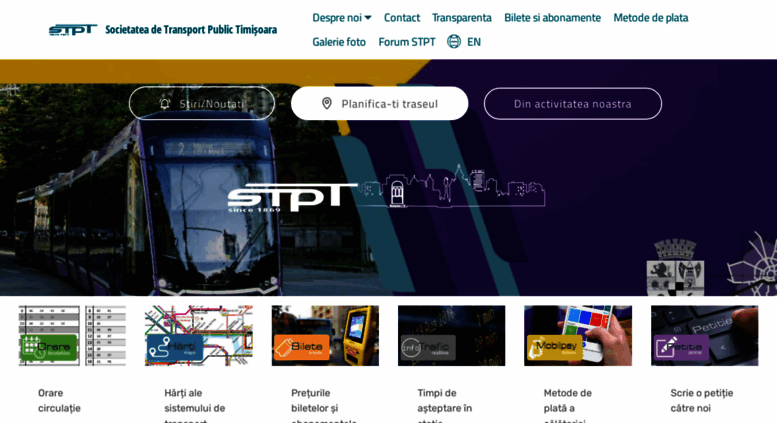Click the orange Bilete ticket icon

284,347
